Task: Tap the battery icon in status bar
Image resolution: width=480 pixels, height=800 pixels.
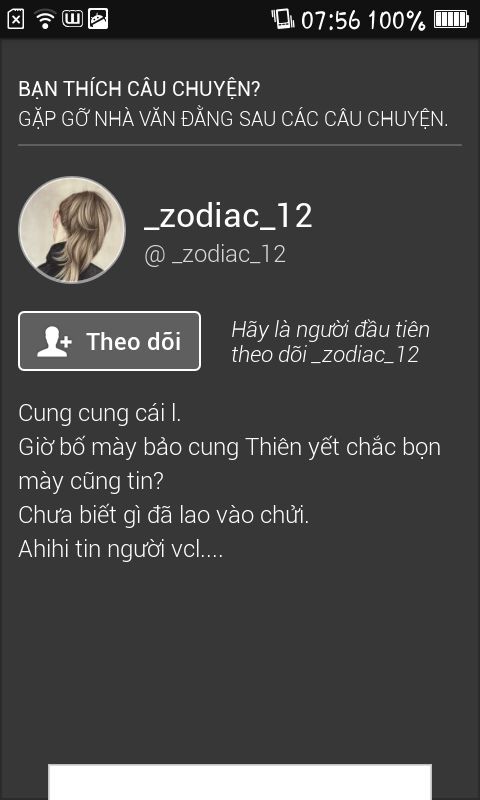Action: 451,19
